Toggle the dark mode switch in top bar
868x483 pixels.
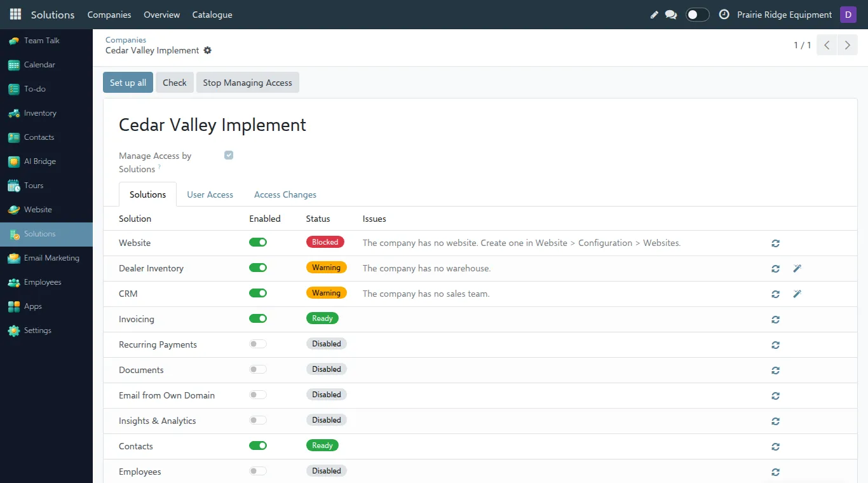pos(697,15)
